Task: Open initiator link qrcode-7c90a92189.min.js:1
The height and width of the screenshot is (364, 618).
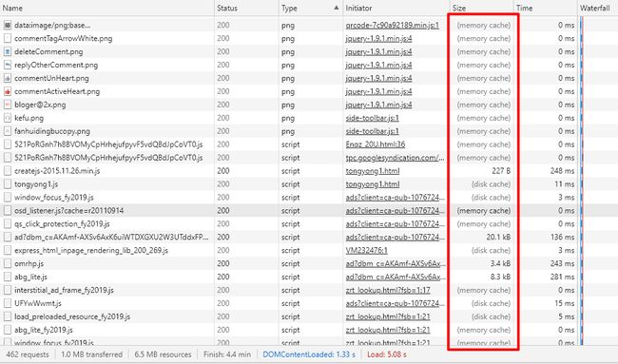Action: pyautogui.click(x=392, y=26)
